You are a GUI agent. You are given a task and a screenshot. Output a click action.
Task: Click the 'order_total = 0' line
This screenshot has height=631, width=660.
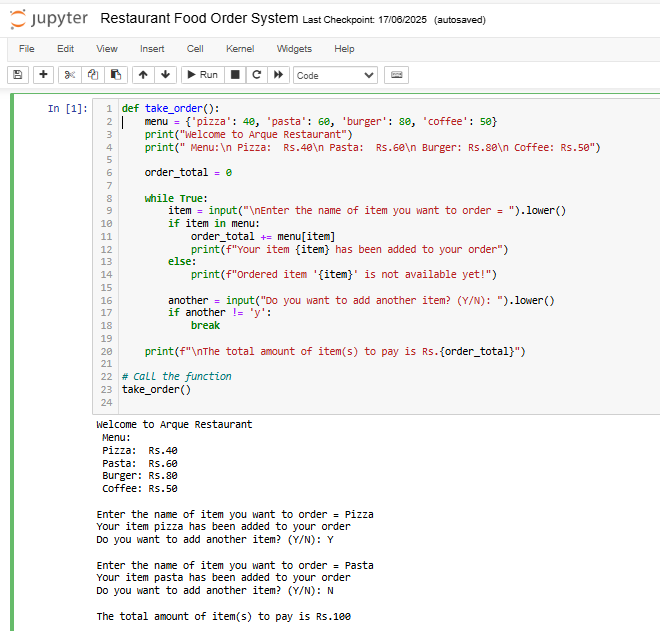pos(188,173)
